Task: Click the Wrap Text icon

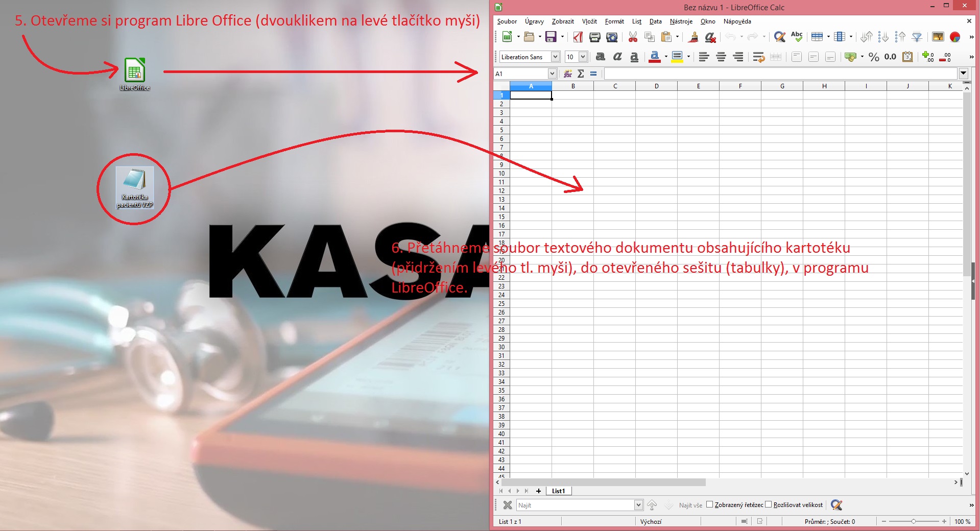Action: 758,57
